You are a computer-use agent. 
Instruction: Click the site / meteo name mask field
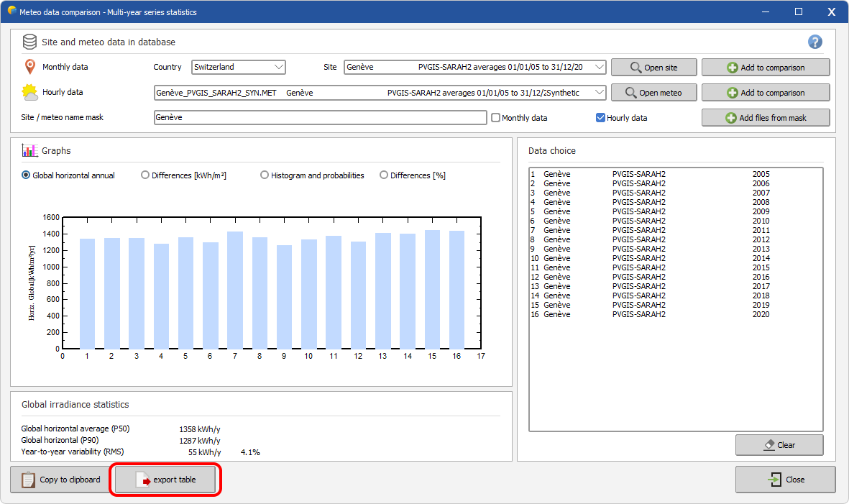(x=320, y=117)
